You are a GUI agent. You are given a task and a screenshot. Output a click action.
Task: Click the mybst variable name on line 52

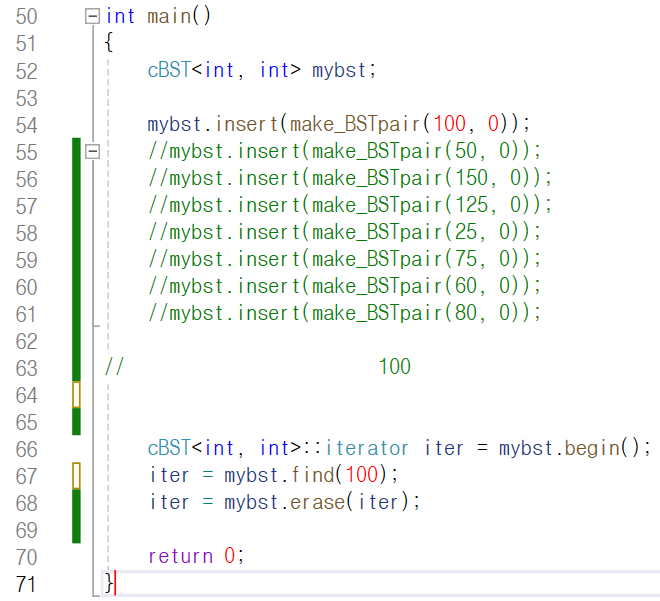click(339, 70)
